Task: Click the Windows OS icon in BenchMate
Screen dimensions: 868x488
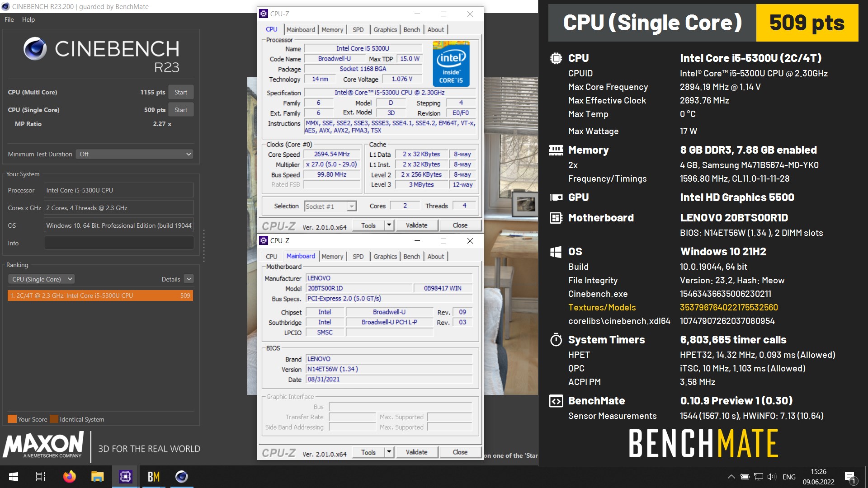Action: pos(556,252)
